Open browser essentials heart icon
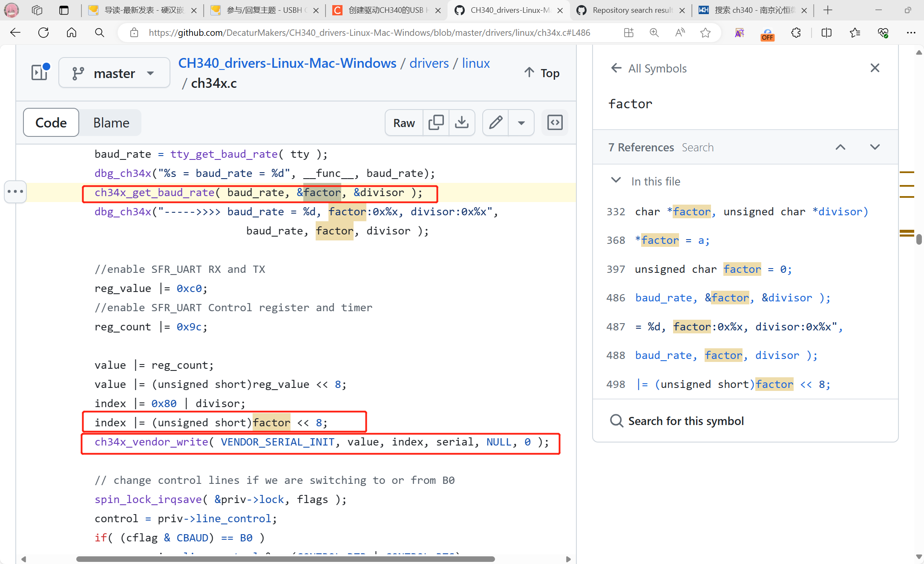Screen dimensions: 924x564 coord(883,33)
